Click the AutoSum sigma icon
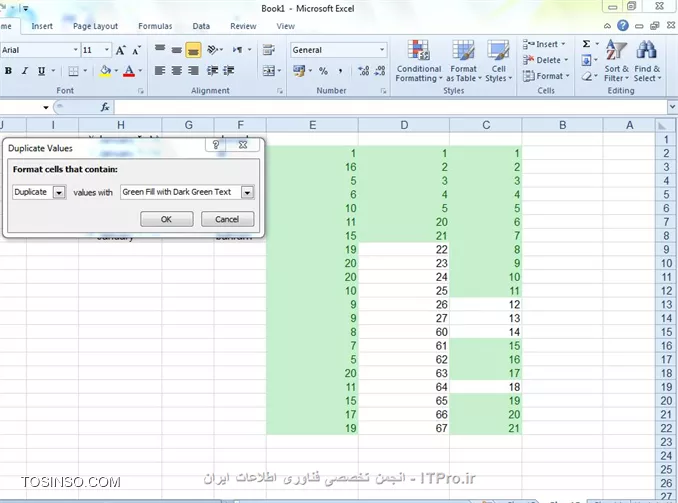678x503 pixels. click(x=586, y=44)
